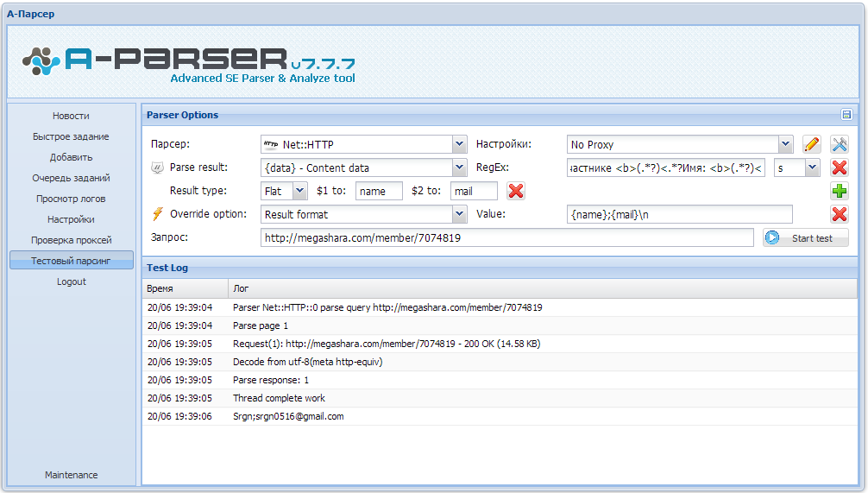The image size is (868, 493).
Task: Open Новости in the sidebar
Action: 71,116
